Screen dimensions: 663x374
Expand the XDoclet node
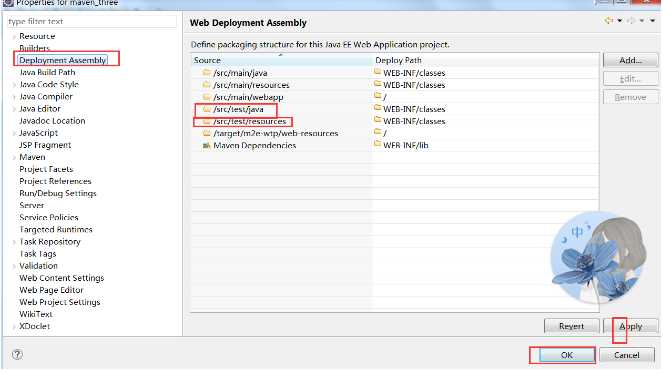click(14, 326)
